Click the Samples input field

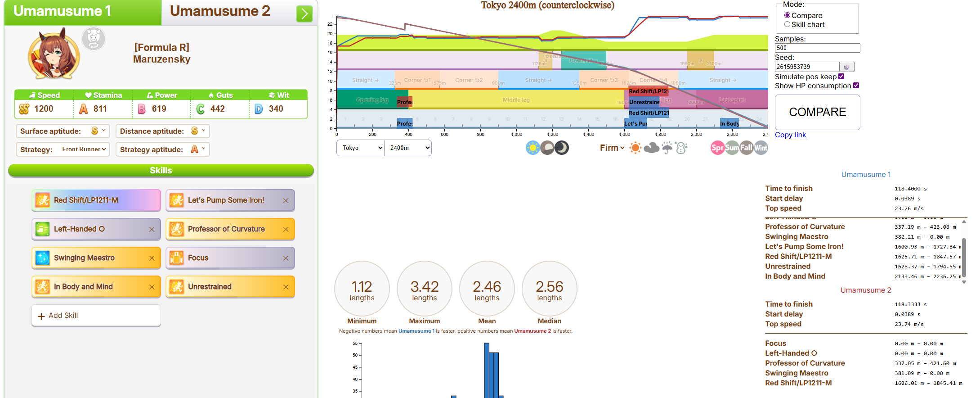coord(817,48)
